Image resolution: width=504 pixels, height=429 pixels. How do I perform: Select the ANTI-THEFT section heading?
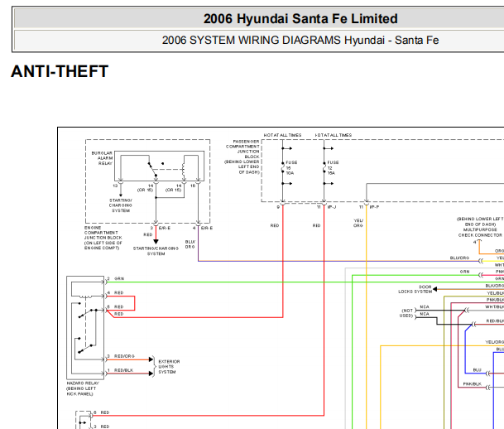click(60, 71)
